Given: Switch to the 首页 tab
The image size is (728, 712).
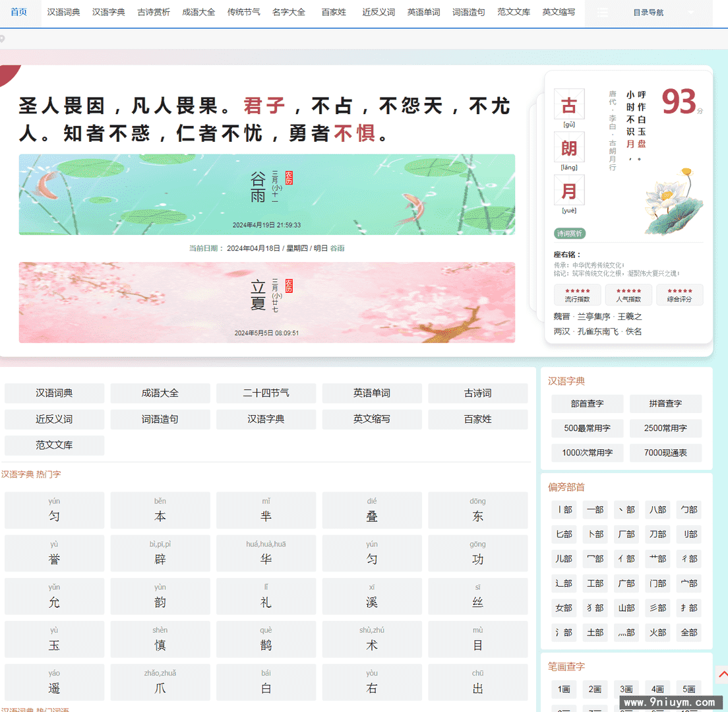Looking at the screenshot, I should 18,12.
